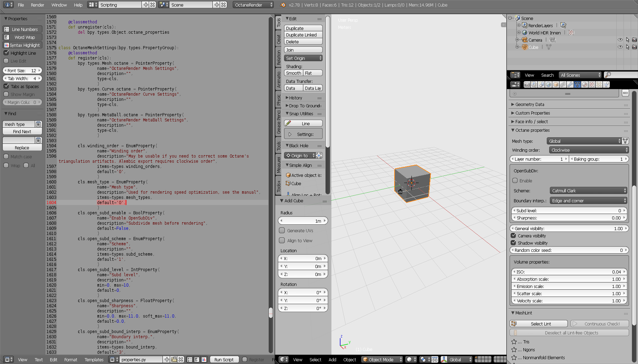The width and height of the screenshot is (638, 364).
Task: Open the Templates menu in text editor
Action: 94,360
